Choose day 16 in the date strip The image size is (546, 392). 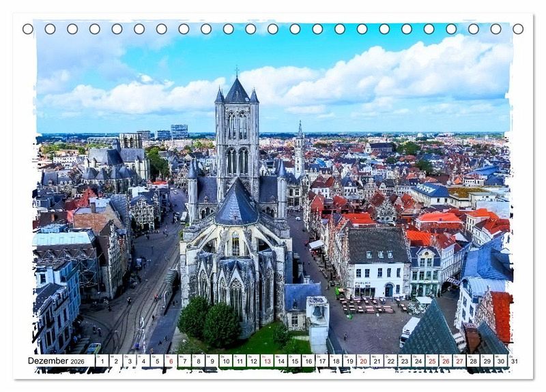tap(308, 361)
